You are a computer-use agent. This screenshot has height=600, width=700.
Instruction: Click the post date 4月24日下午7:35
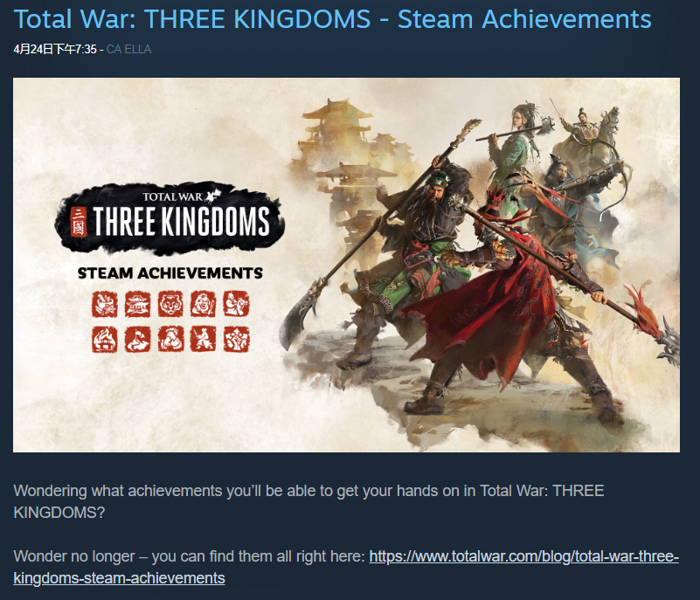tap(55, 49)
